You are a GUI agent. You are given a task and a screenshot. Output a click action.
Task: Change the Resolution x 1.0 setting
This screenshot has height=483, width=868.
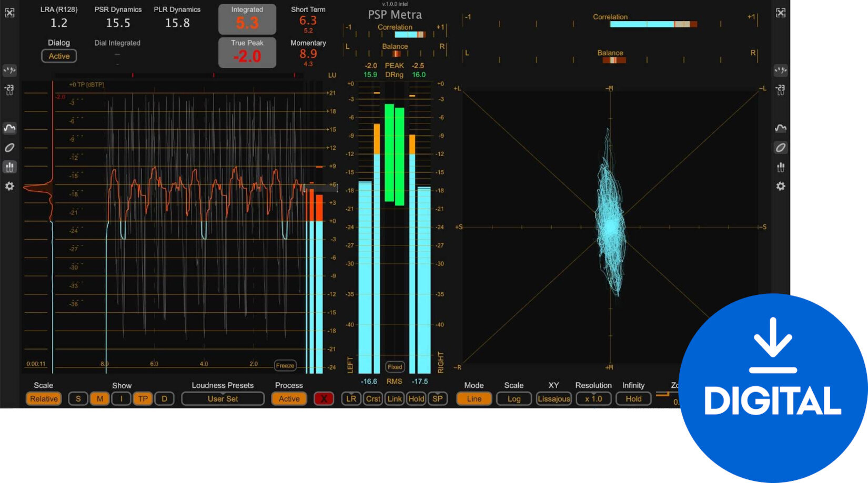(593, 398)
